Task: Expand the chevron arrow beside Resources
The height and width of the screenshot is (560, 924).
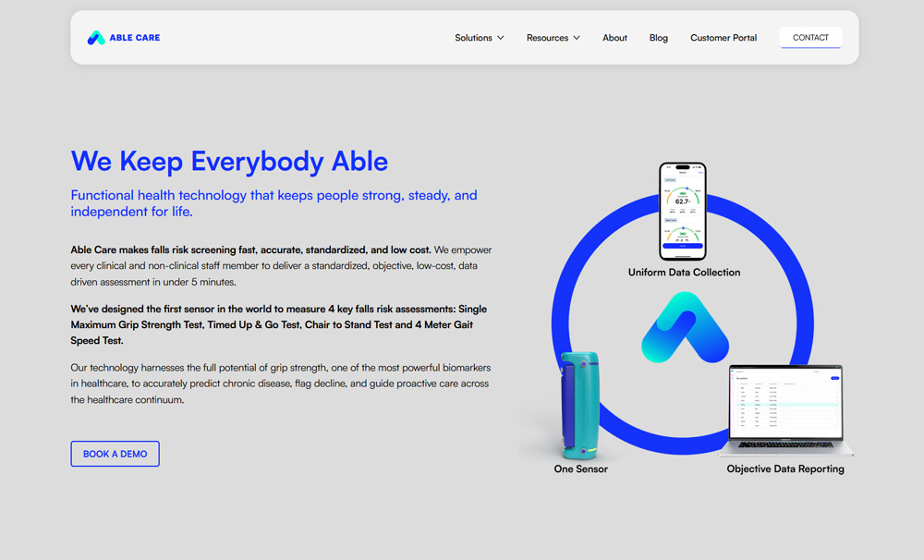Action: click(577, 38)
